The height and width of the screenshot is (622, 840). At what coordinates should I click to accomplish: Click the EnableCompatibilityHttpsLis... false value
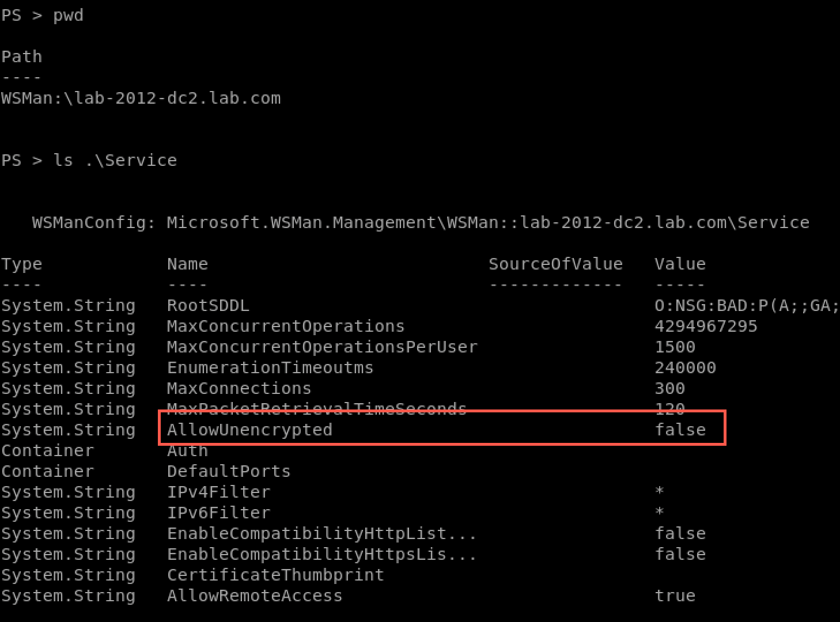(x=680, y=554)
